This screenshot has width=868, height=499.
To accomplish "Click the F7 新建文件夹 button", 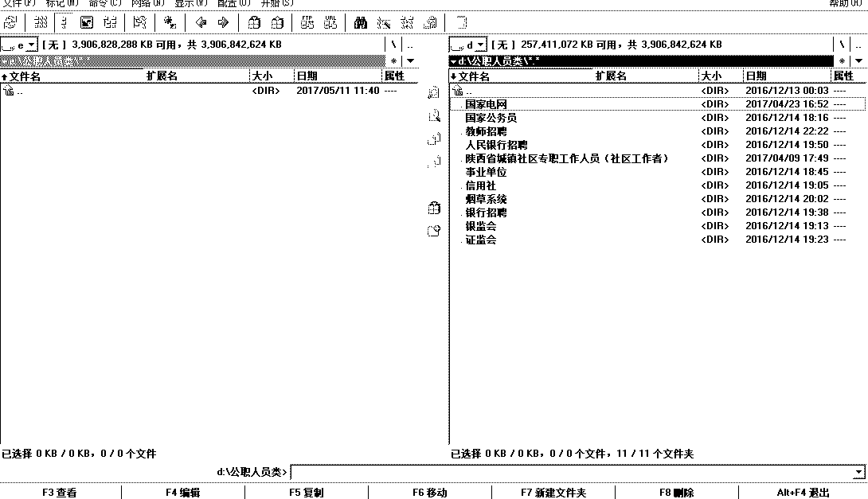I will 553,493.
